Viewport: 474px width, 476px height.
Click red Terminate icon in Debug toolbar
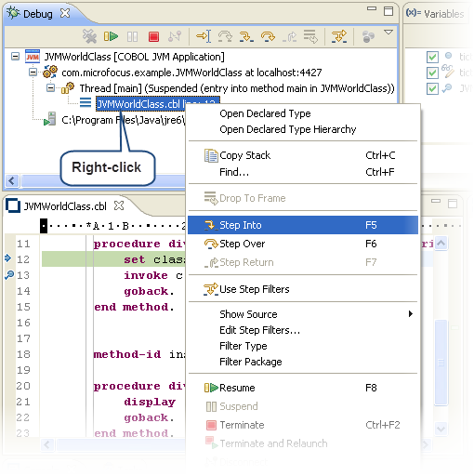[153, 37]
